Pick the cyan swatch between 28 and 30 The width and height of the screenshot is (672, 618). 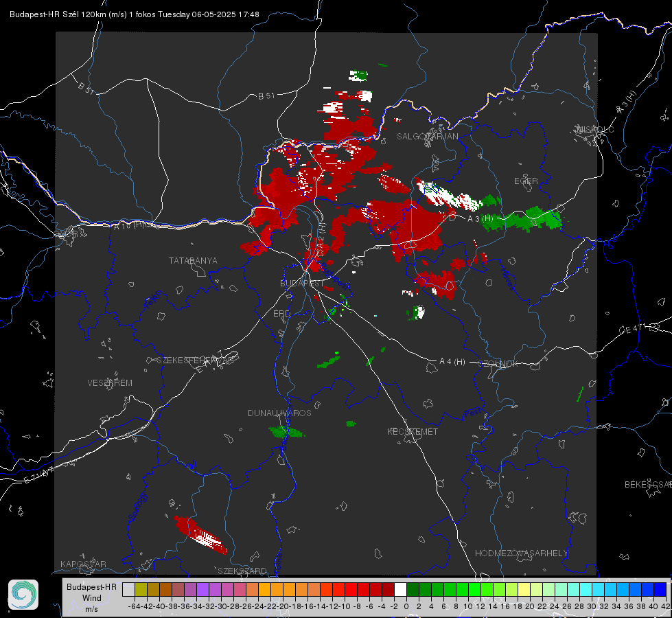pyautogui.click(x=586, y=589)
